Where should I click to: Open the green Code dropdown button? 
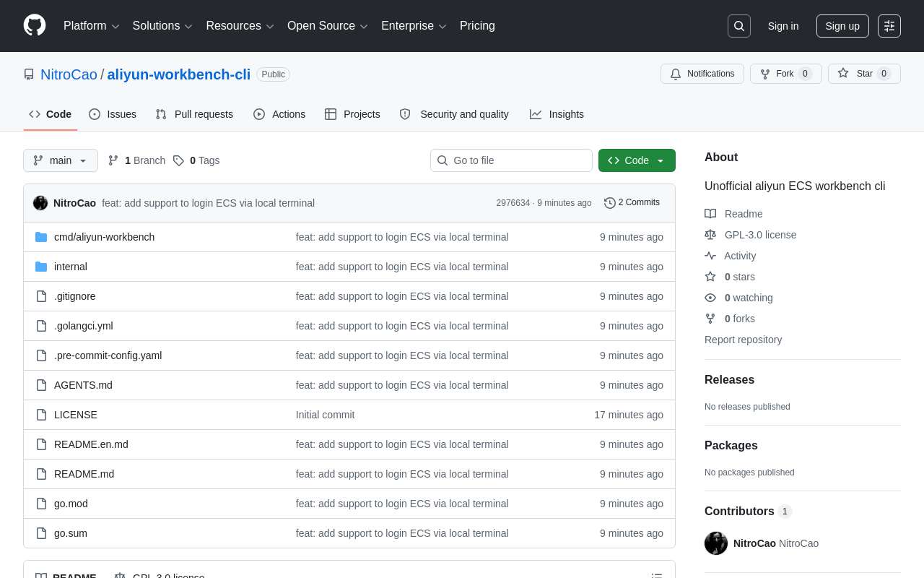(x=637, y=160)
